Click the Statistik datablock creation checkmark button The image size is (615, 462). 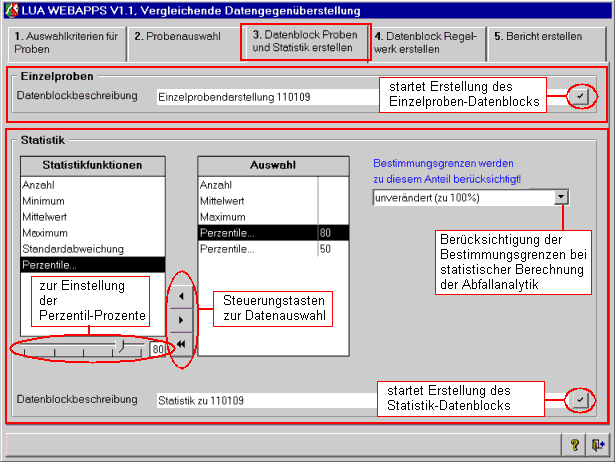point(580,399)
